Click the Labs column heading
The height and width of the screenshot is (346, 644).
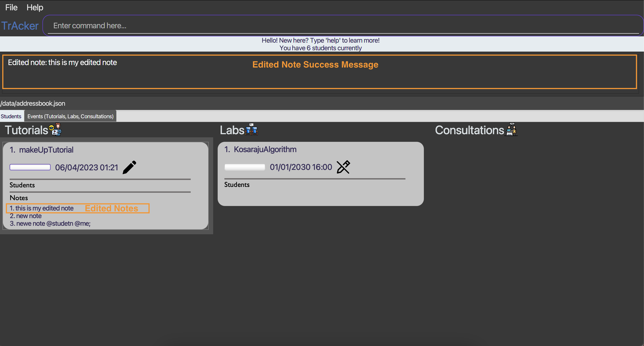tap(232, 130)
